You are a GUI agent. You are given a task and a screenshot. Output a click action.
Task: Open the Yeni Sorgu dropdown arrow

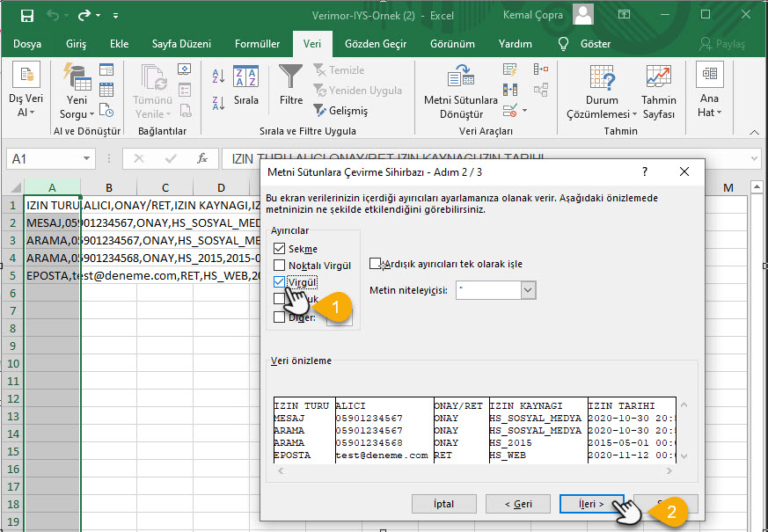pyautogui.click(x=91, y=114)
